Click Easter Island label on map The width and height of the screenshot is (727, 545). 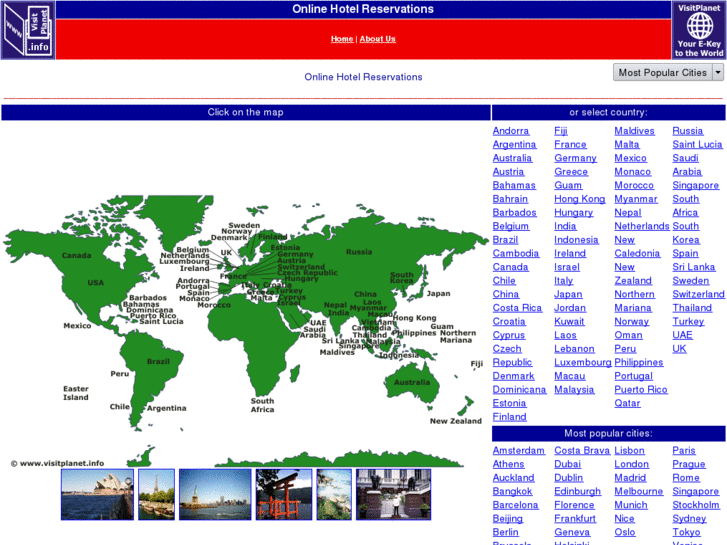point(76,393)
